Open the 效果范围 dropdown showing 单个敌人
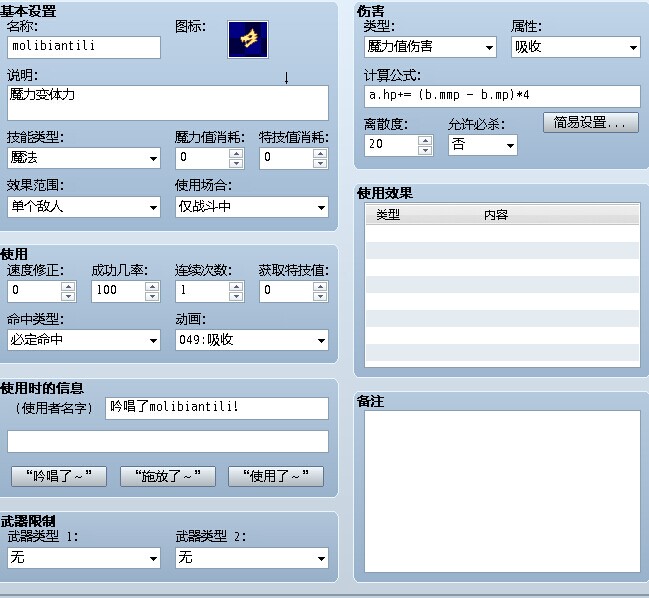The width and height of the screenshot is (649, 598). coord(84,207)
